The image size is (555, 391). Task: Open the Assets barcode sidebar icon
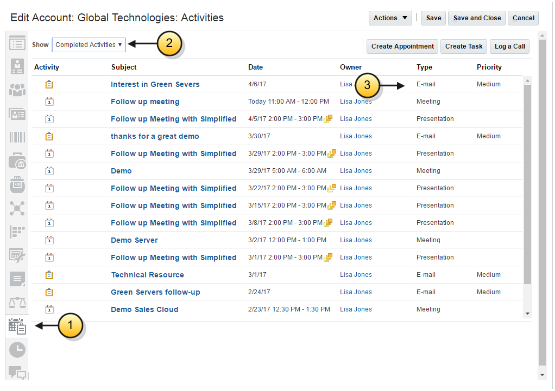17,137
